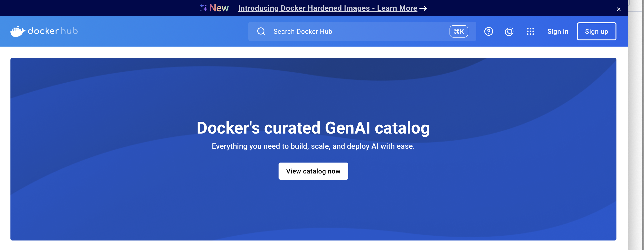The height and width of the screenshot is (250, 644).
Task: Click the colorful "New" label in banner
Action: [x=219, y=8]
